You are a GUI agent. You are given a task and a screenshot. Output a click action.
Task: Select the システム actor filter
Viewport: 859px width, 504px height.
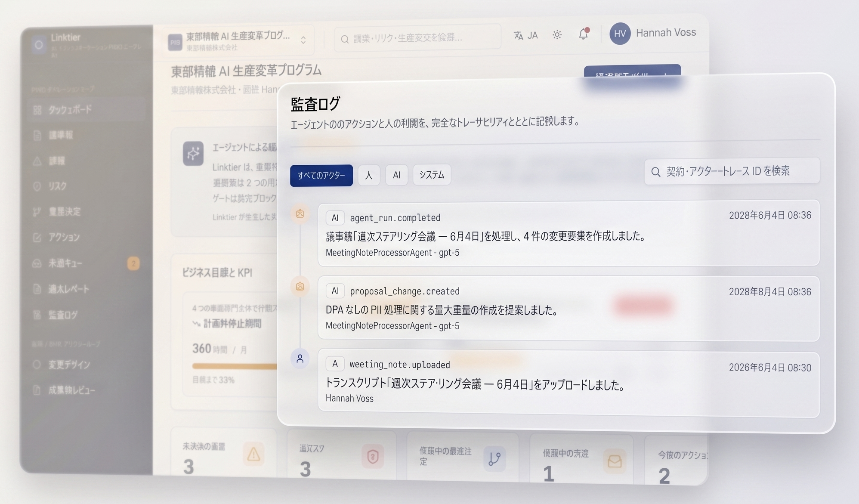point(432,174)
